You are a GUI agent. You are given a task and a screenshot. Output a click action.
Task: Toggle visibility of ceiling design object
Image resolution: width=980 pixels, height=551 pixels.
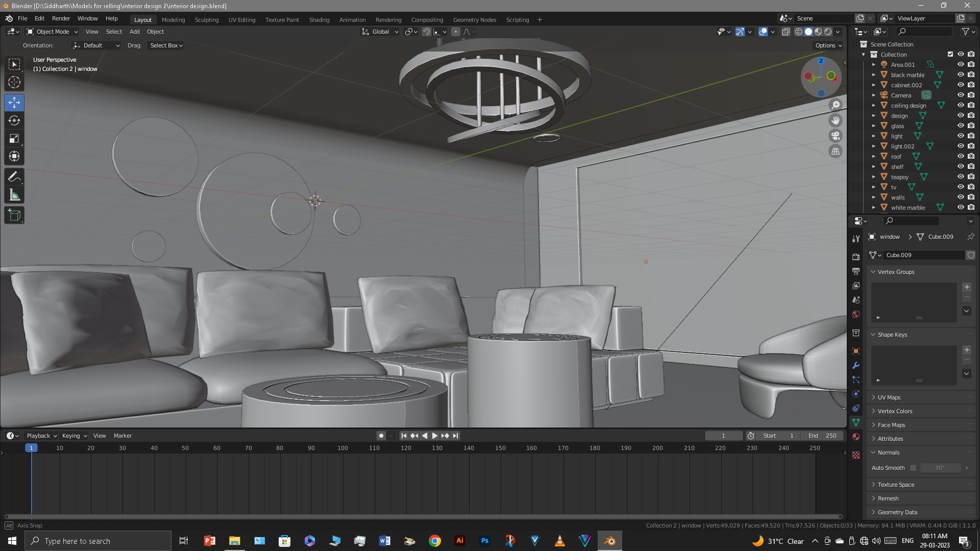[x=961, y=105]
